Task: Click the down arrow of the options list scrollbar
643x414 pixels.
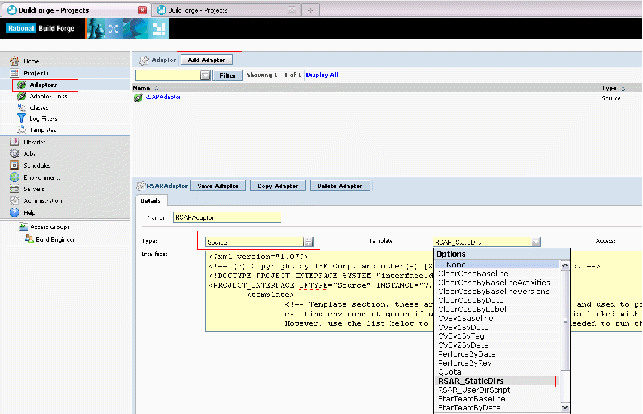Action: (x=565, y=407)
